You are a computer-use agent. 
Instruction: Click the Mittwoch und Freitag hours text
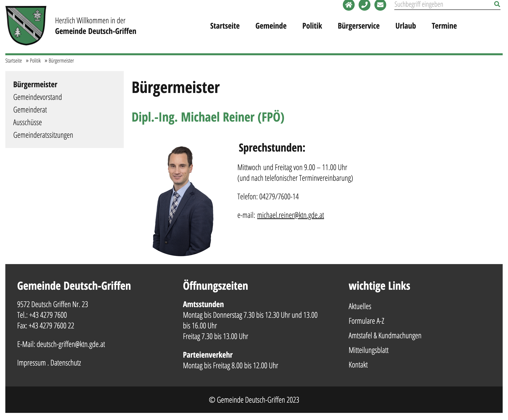coord(292,167)
